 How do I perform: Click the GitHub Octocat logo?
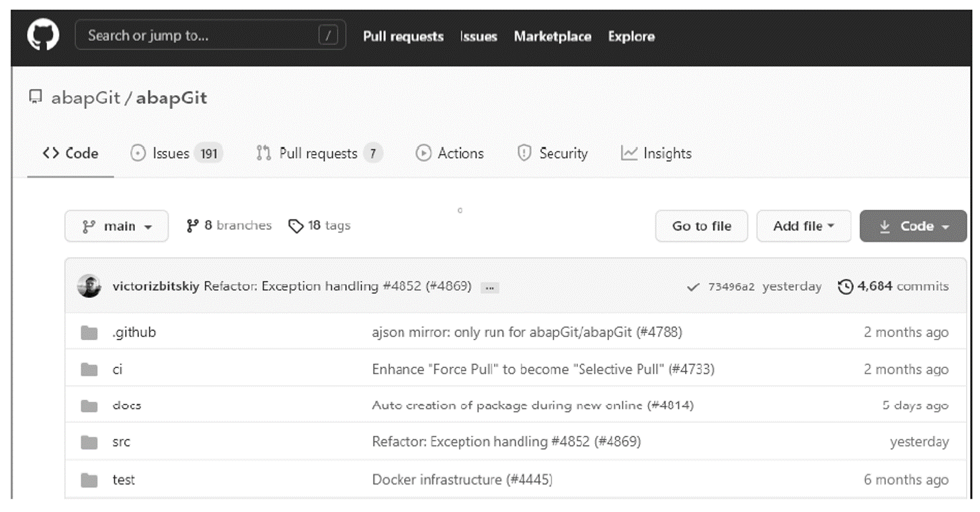42,35
